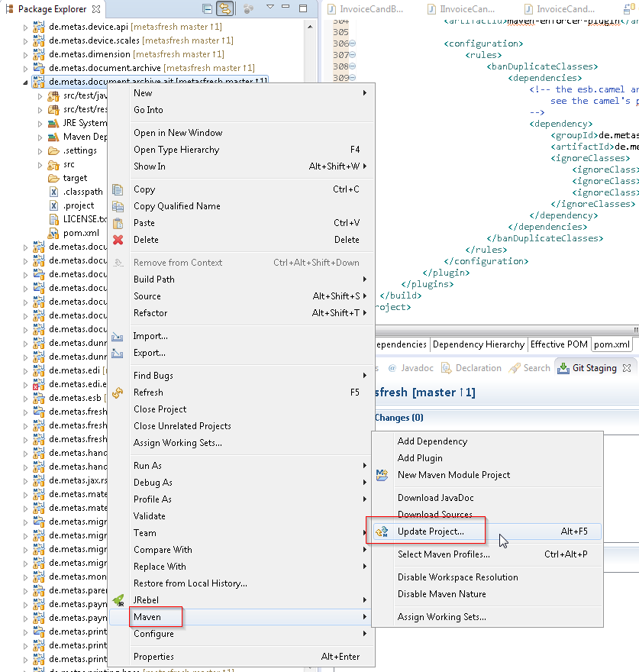
Task: Click Properties in the context menu
Action: pyautogui.click(x=240, y=657)
